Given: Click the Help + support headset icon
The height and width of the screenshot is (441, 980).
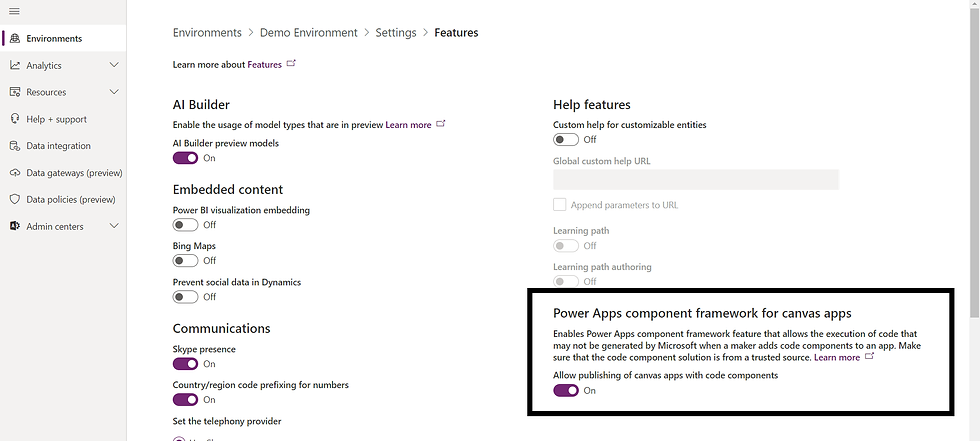Looking at the screenshot, I should (15, 119).
